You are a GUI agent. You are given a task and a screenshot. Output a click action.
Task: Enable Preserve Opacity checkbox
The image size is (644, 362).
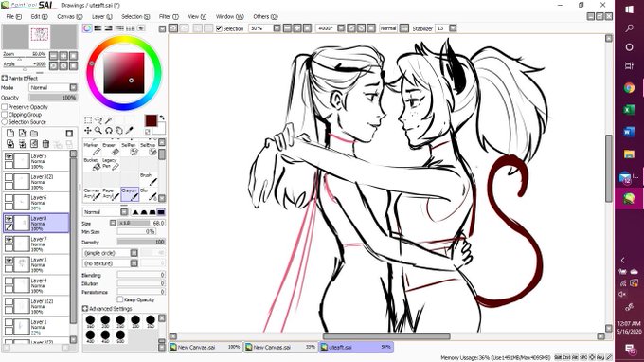coord(5,107)
